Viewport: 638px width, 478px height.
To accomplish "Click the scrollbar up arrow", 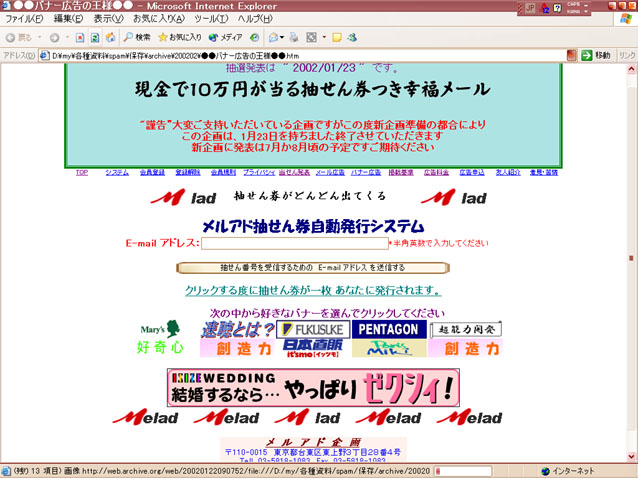I will 631,69.
